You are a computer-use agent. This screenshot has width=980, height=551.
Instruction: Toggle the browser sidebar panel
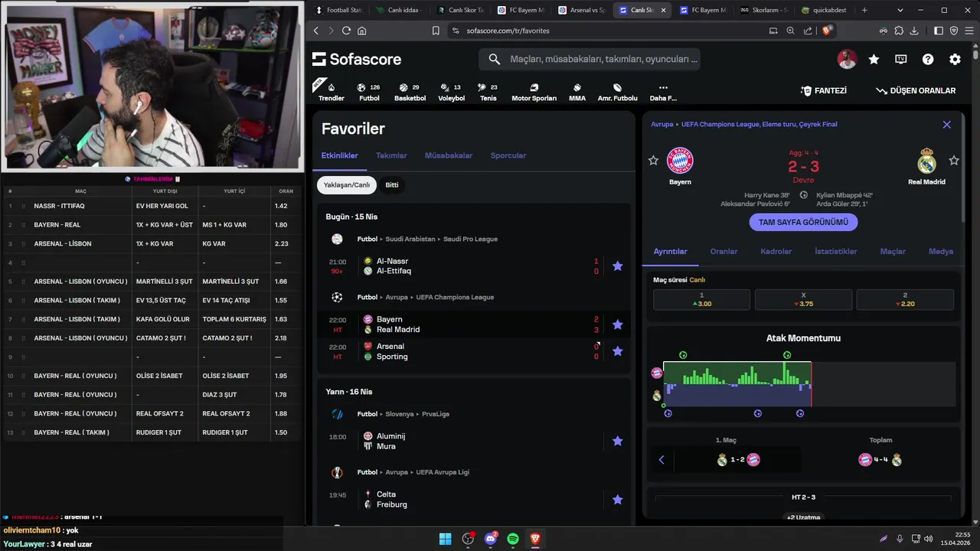(x=939, y=31)
